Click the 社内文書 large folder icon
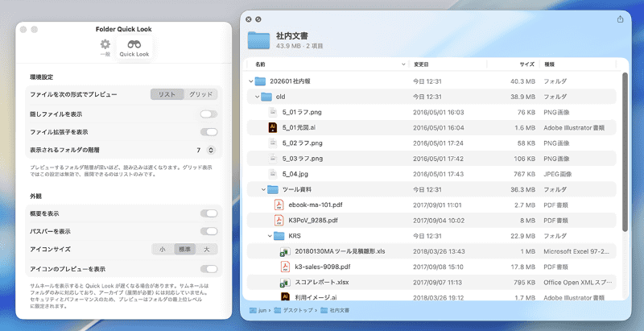Image resolution: width=644 pixels, height=331 pixels. [258, 39]
